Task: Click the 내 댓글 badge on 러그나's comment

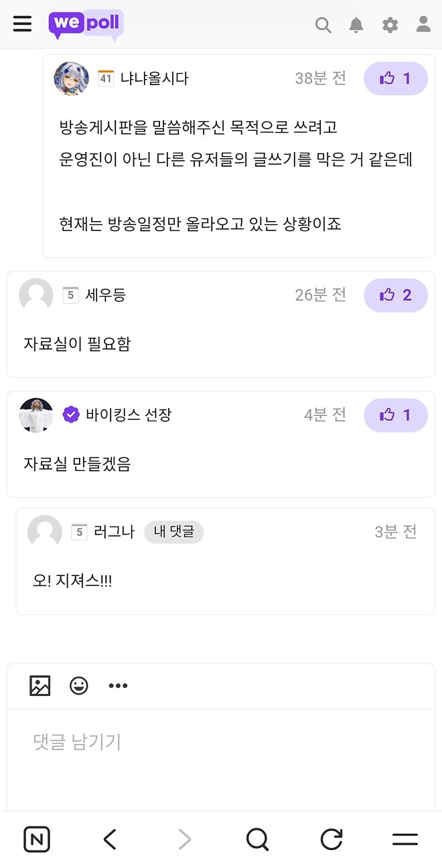Action: (173, 531)
